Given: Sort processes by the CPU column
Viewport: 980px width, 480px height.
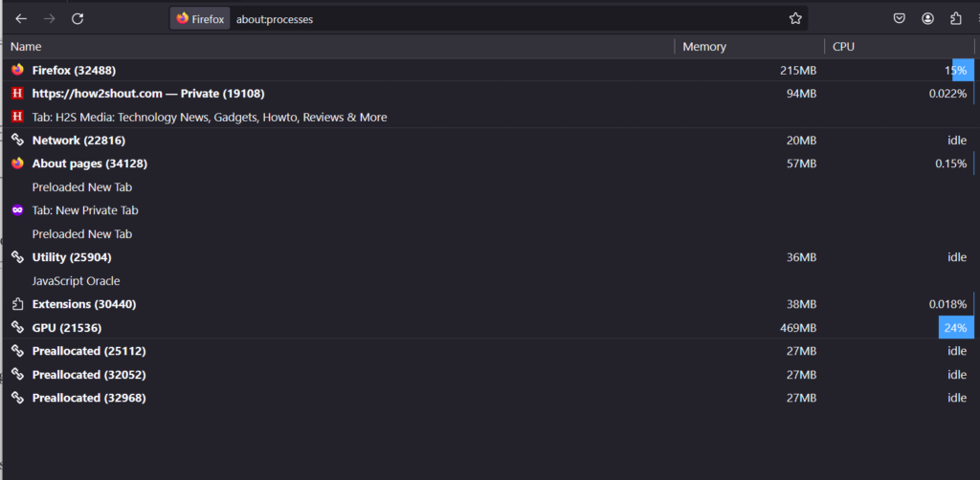Looking at the screenshot, I should point(843,46).
